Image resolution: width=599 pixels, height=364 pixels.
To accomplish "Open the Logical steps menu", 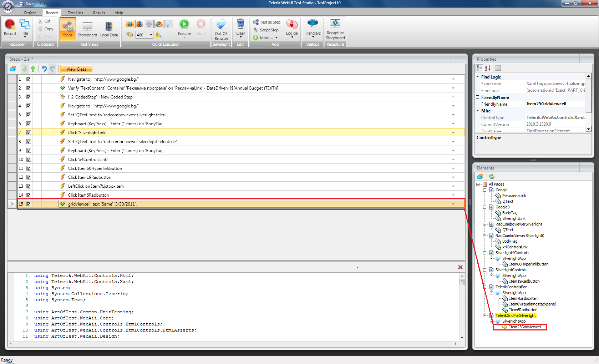I will [292, 29].
